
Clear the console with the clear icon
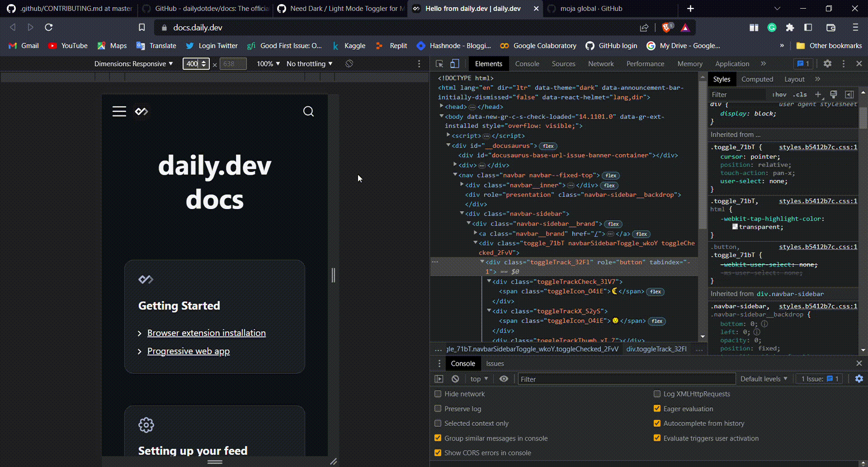click(x=455, y=379)
